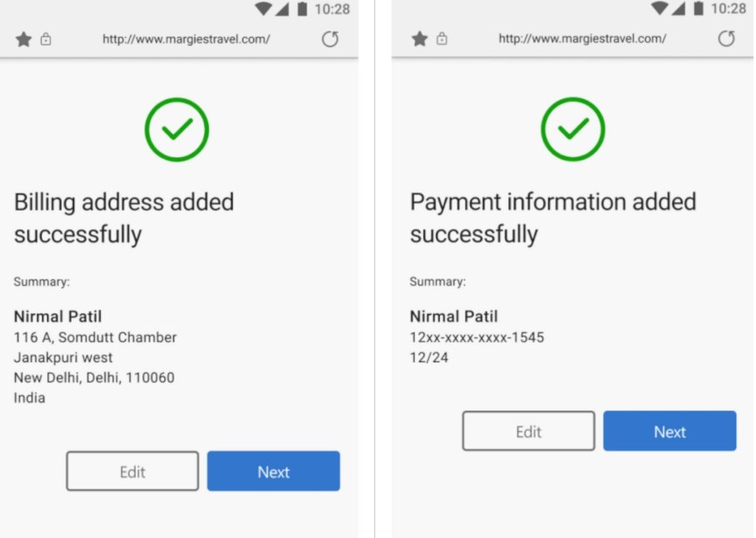Tap the lock icon in the payment screen address bar
This screenshot has height=538, width=756.
[442, 38]
